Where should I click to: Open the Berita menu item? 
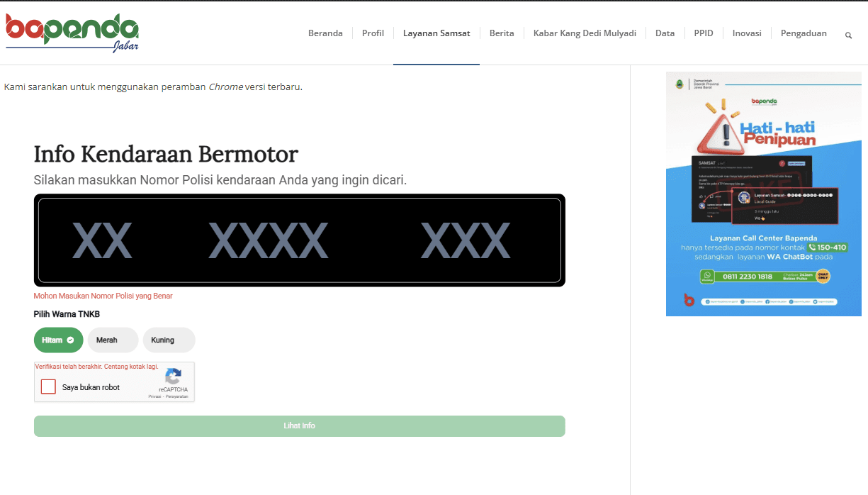pos(502,33)
